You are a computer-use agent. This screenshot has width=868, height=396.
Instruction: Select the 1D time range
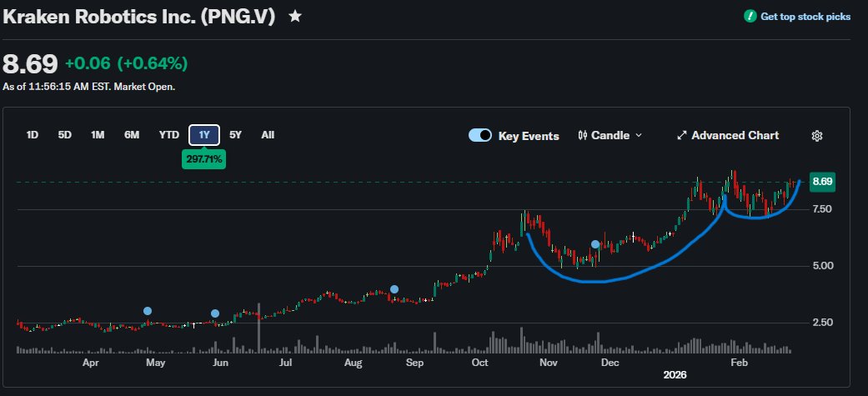pos(33,135)
